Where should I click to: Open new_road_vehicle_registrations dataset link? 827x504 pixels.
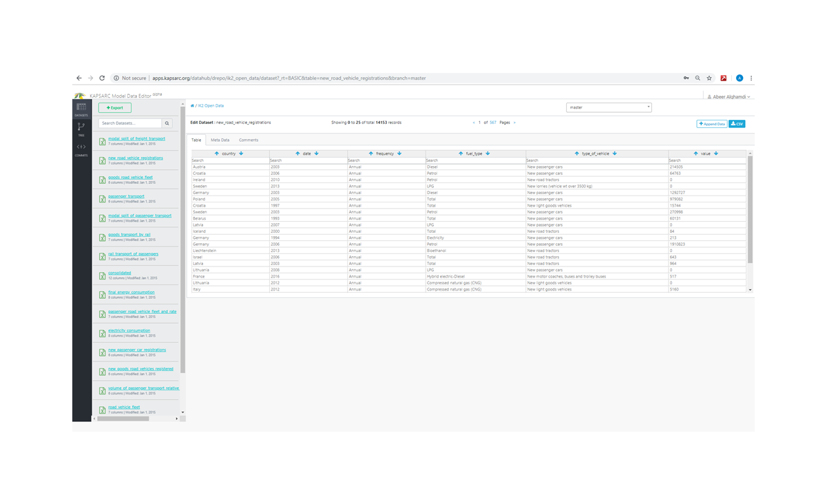[136, 158]
